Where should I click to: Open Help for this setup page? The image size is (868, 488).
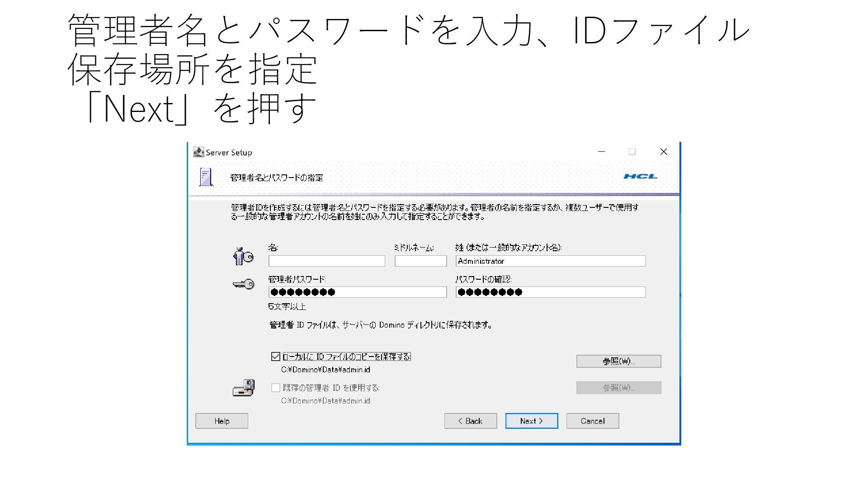tap(222, 421)
